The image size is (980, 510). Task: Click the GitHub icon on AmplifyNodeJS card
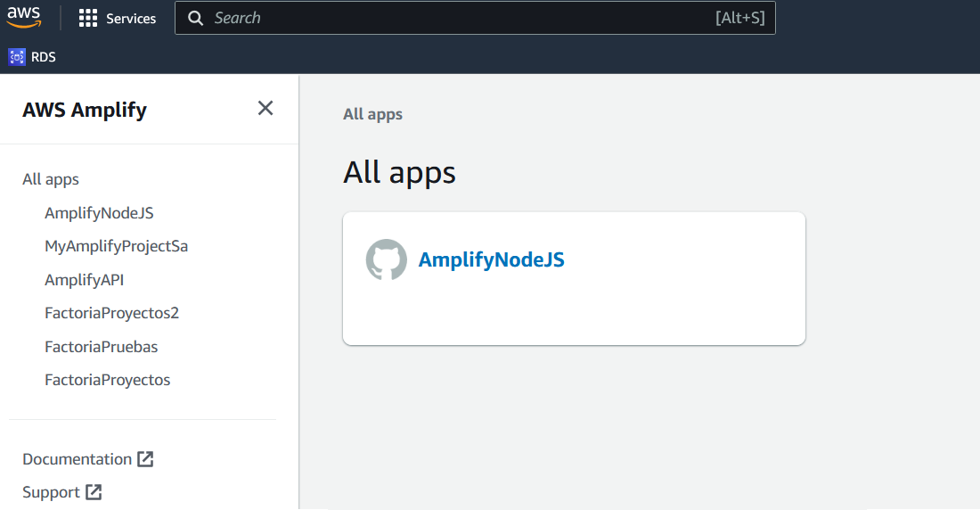pos(387,259)
